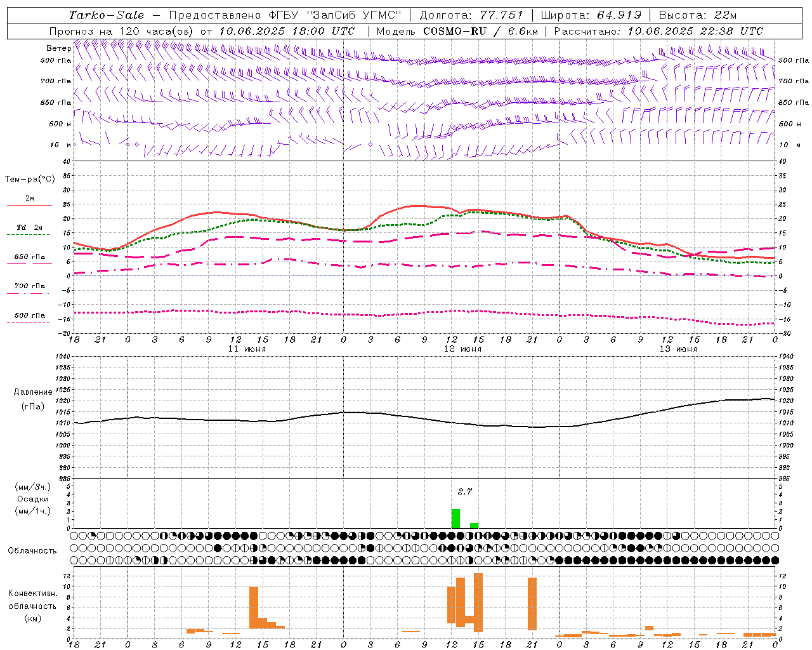
Task: Click the 12 июня date label
Action: click(x=462, y=349)
